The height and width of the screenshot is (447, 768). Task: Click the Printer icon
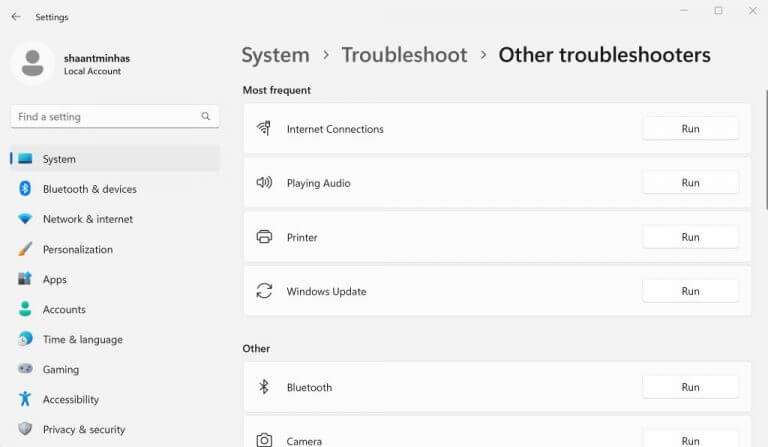click(264, 237)
